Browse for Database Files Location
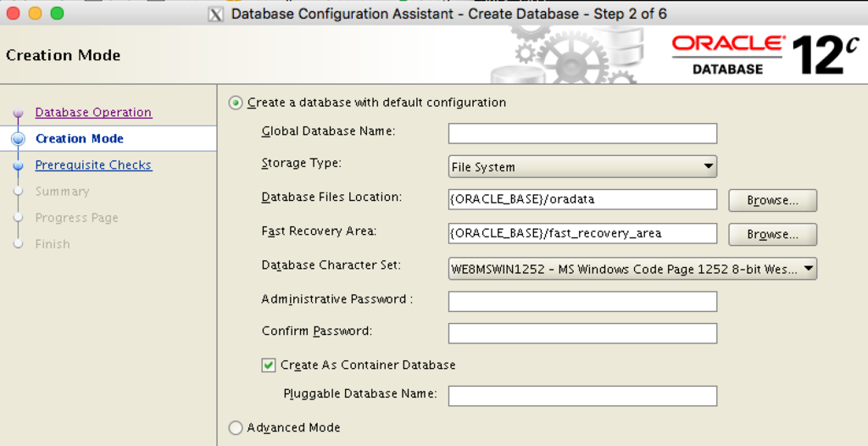 click(x=772, y=201)
